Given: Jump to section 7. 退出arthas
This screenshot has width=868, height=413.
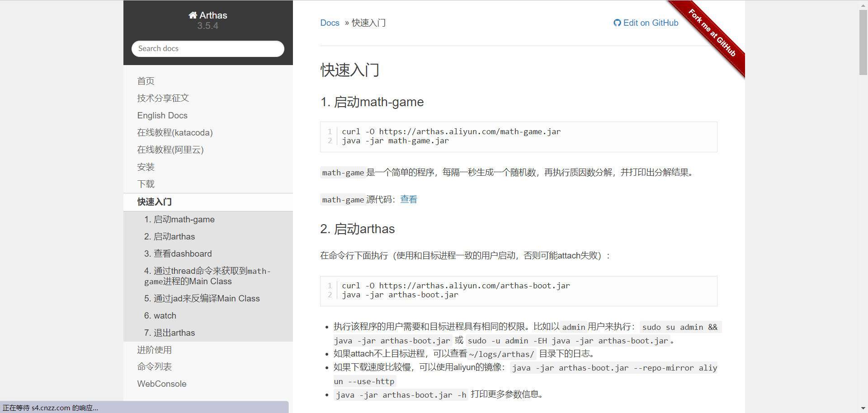Looking at the screenshot, I should click(170, 333).
